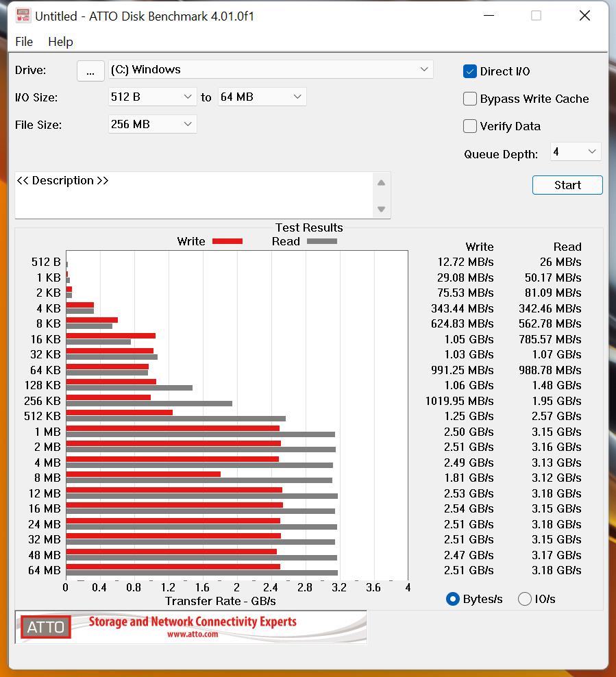Screen dimensions: 616x677
Task: Expand the File Size 256 MB dropdown
Action: coord(152,124)
